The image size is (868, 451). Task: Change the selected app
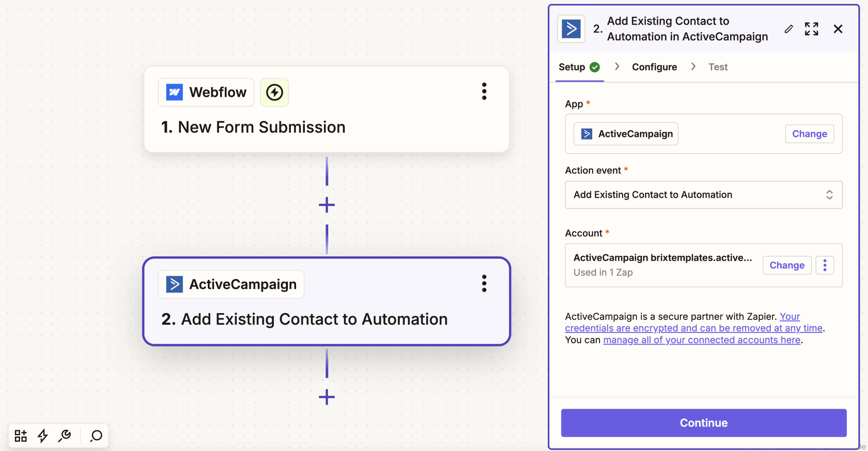click(810, 134)
